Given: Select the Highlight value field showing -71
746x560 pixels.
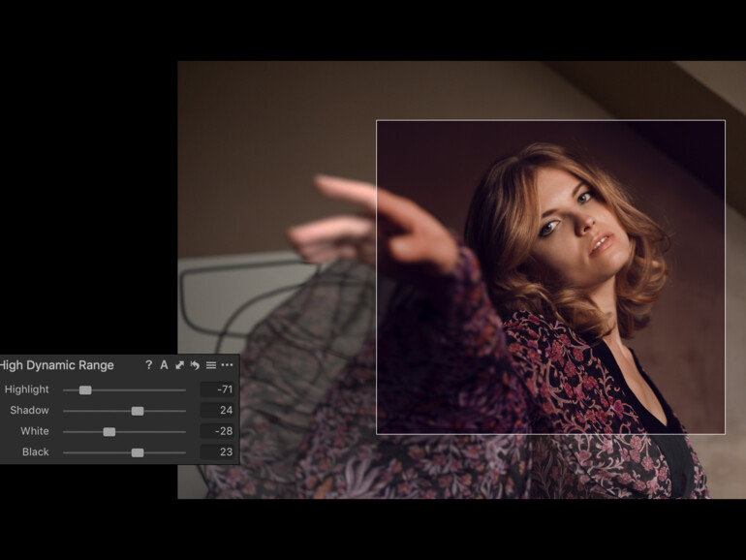Looking at the screenshot, I should click(217, 389).
